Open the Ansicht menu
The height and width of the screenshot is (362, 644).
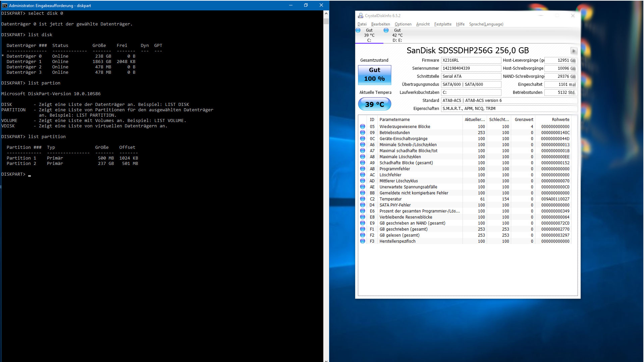pyautogui.click(x=423, y=24)
